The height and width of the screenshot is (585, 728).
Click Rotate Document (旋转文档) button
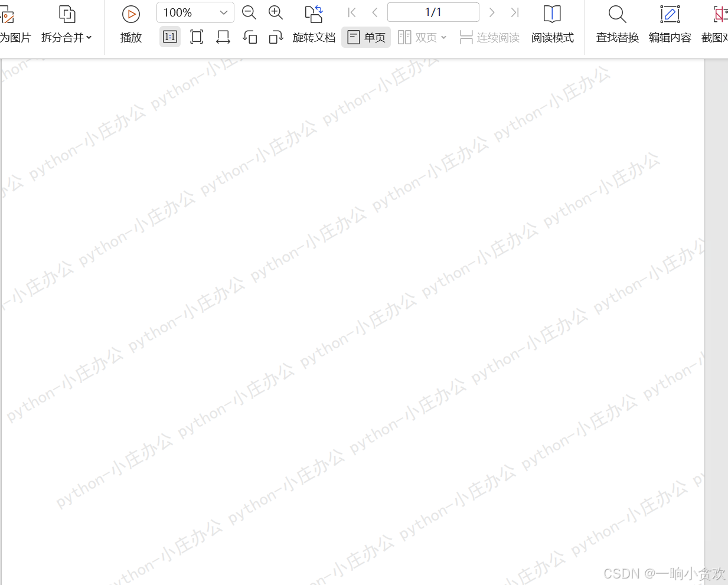314,25
